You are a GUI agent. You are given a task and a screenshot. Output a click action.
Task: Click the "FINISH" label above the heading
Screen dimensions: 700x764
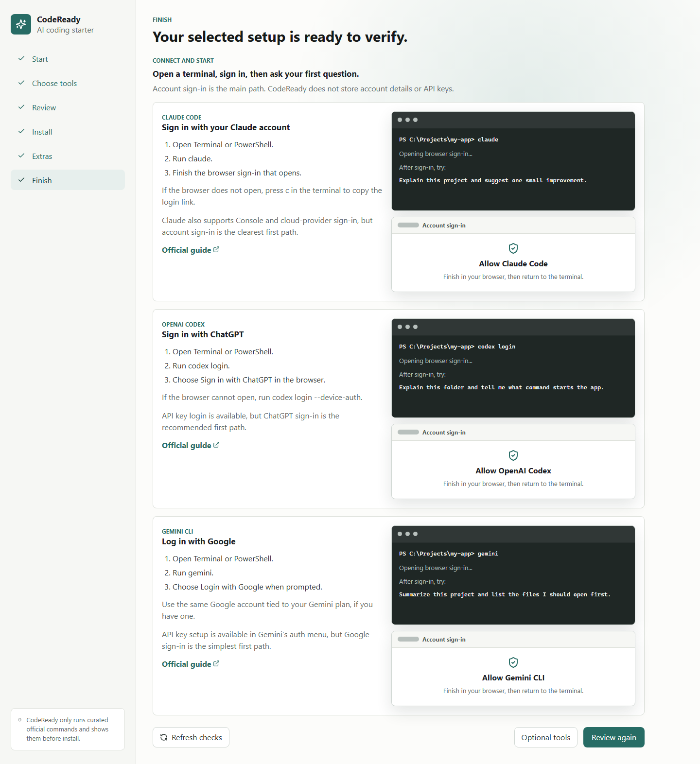(x=162, y=20)
